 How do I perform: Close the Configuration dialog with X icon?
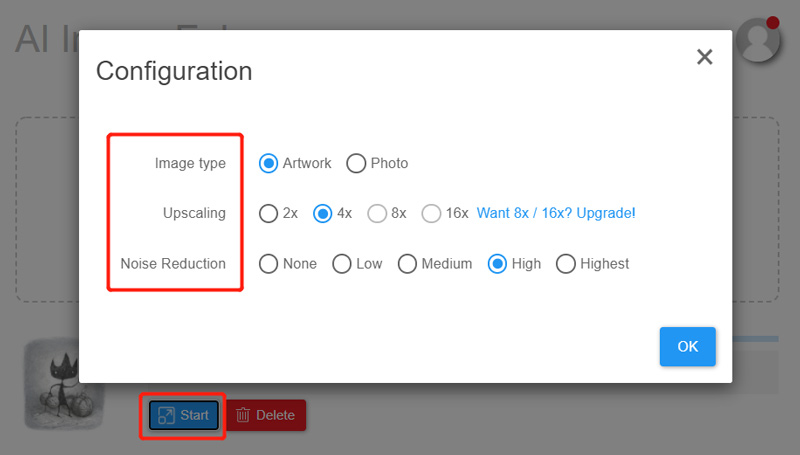click(705, 57)
